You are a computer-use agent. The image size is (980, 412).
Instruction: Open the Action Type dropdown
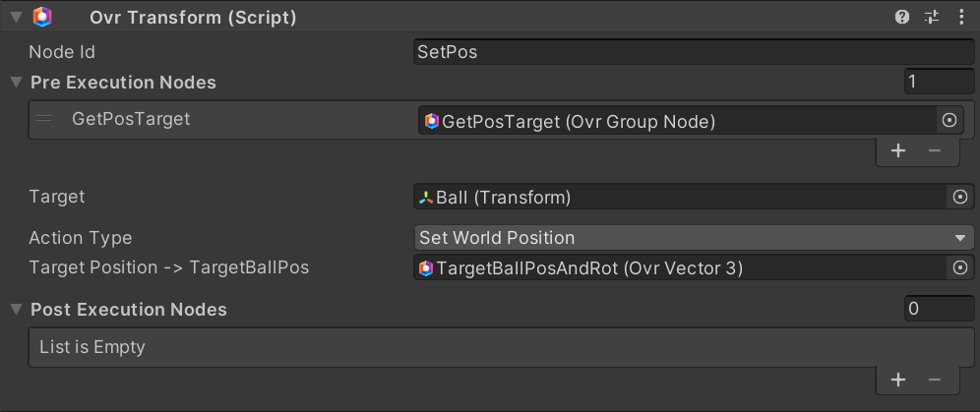coord(694,237)
